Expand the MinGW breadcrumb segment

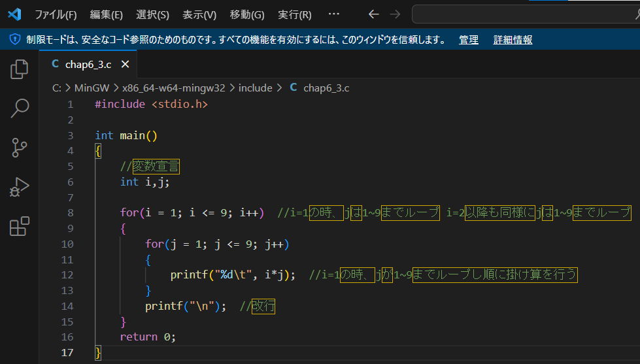(x=92, y=88)
